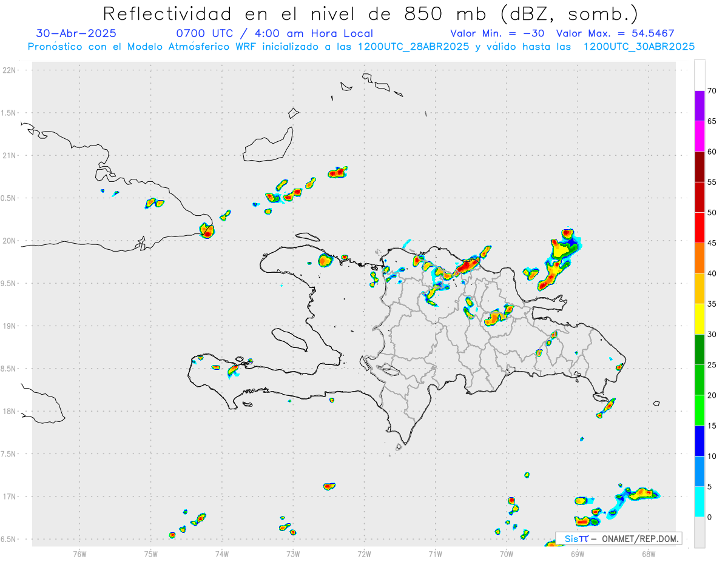728x562 pixels.
Task: Pick the cyan 0-5 dBZ colorbar segment
Action: [699, 501]
